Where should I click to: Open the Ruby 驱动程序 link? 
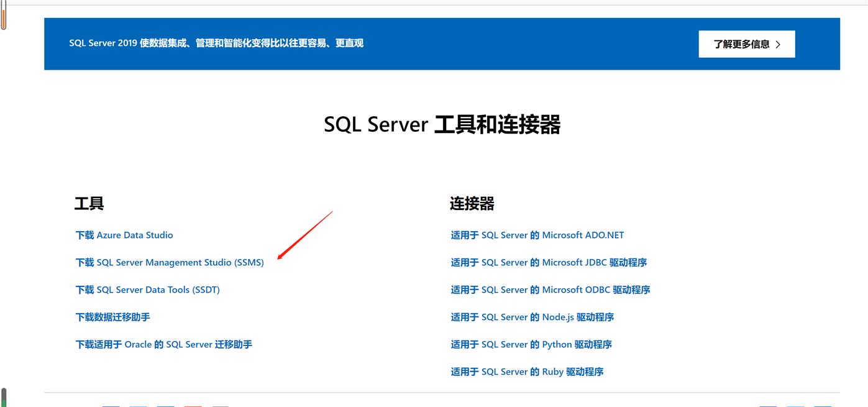(x=527, y=372)
